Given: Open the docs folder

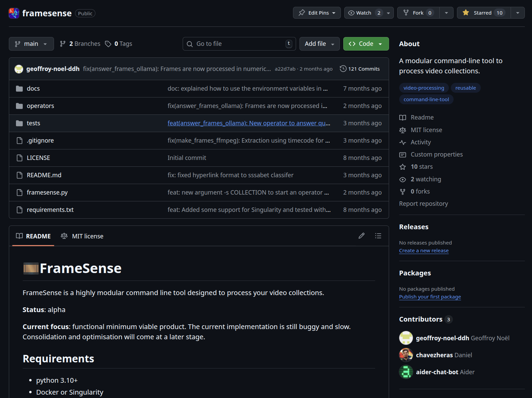Looking at the screenshot, I should pos(33,89).
